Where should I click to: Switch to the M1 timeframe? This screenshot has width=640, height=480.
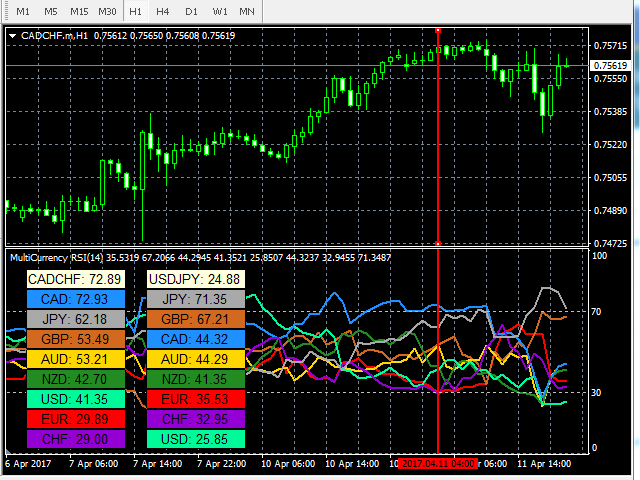23,11
